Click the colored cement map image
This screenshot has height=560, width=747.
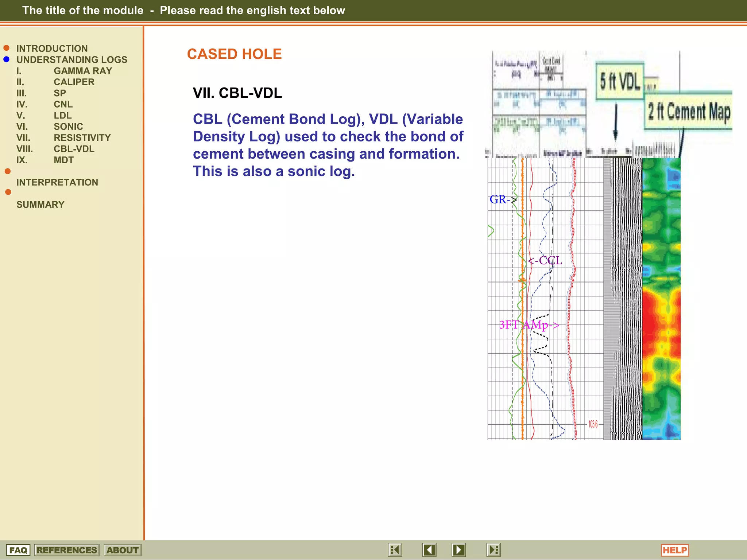(x=661, y=299)
